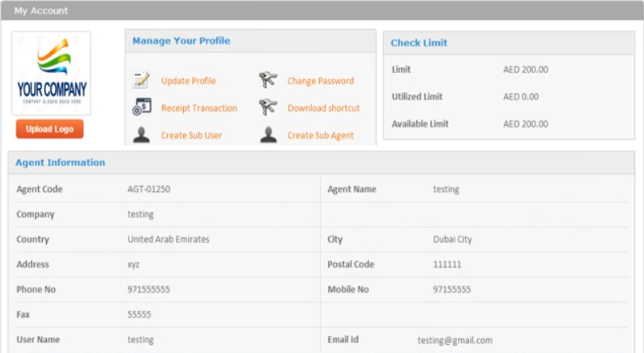Click the Download shortcut keys icon
The height and width of the screenshot is (353, 644).
(x=268, y=107)
